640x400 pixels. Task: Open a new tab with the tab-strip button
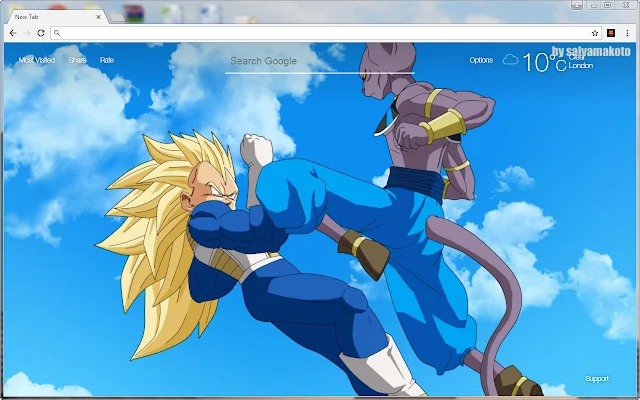[x=117, y=17]
